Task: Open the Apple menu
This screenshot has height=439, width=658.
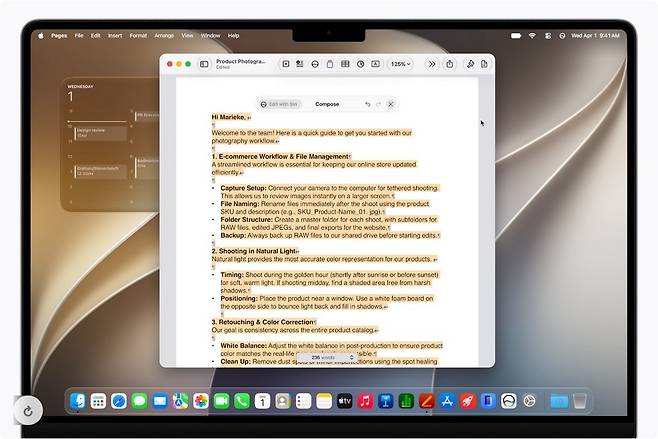Action: click(x=41, y=36)
